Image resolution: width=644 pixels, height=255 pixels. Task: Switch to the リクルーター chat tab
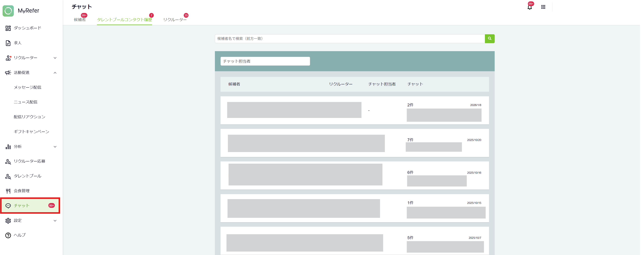click(x=175, y=20)
